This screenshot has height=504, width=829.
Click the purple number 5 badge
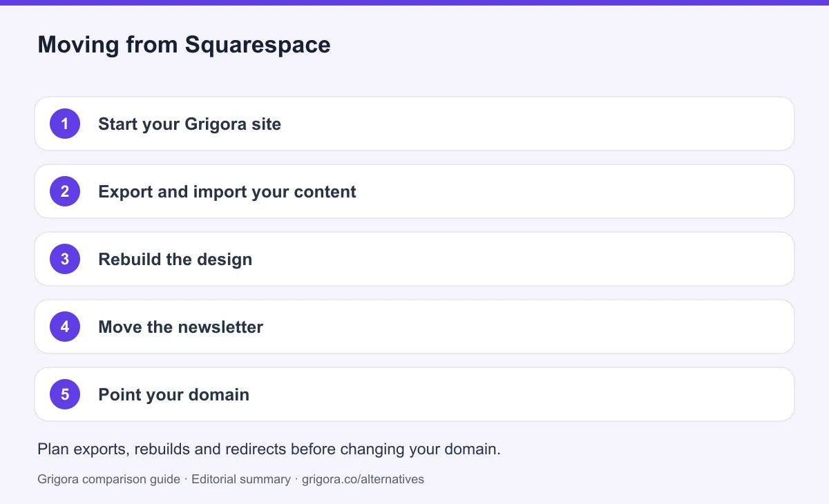[x=65, y=394]
